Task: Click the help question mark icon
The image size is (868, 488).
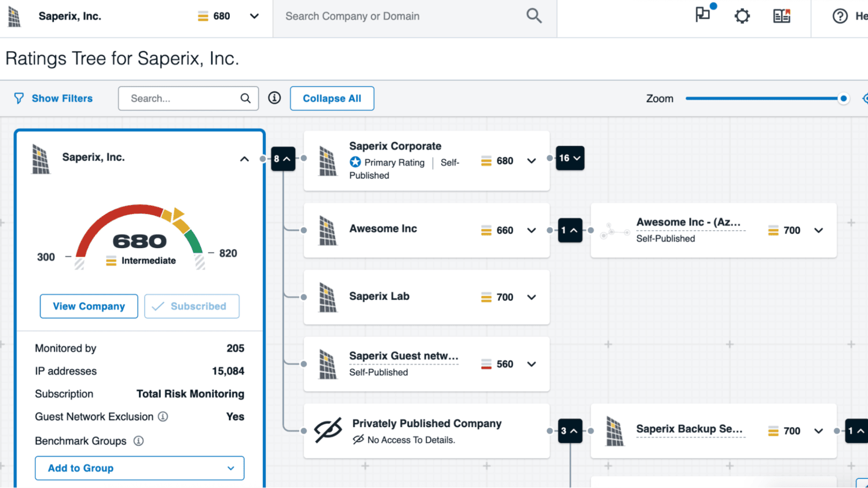Action: (x=840, y=16)
